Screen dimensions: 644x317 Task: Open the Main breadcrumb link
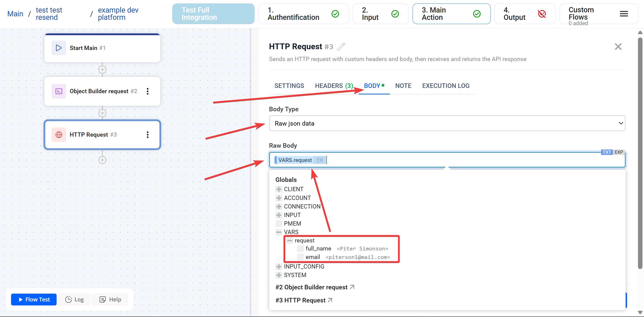(15, 14)
